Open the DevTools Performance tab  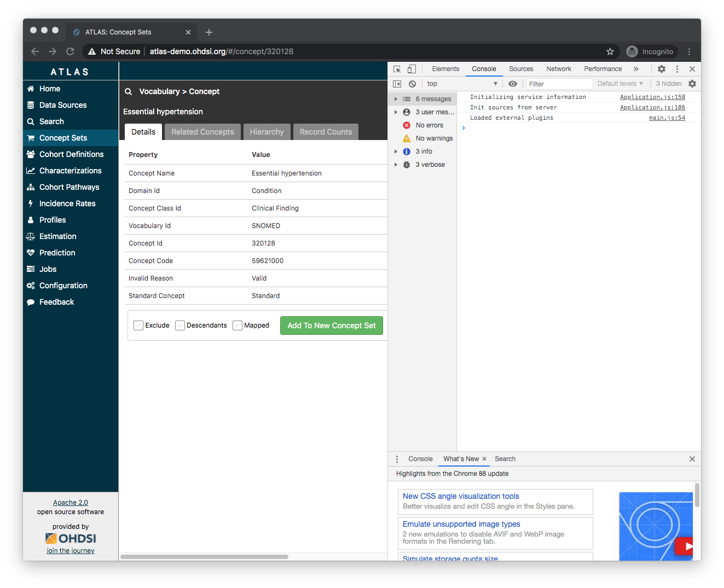(x=603, y=69)
